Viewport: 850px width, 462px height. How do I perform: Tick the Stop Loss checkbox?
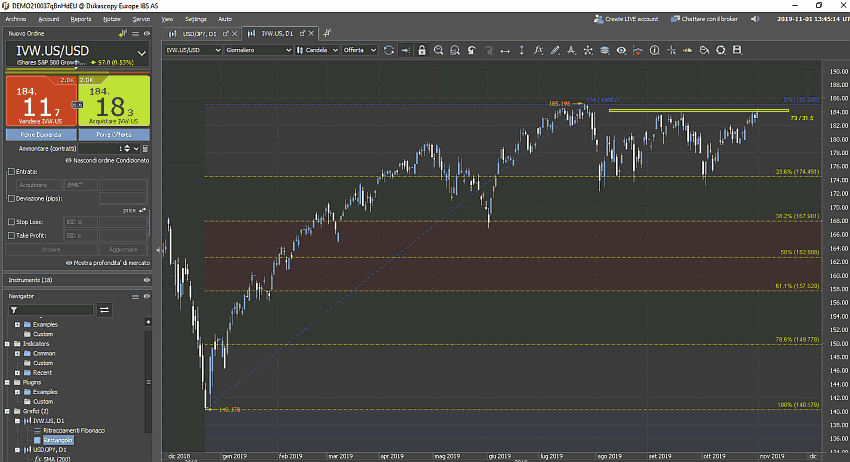[11, 222]
